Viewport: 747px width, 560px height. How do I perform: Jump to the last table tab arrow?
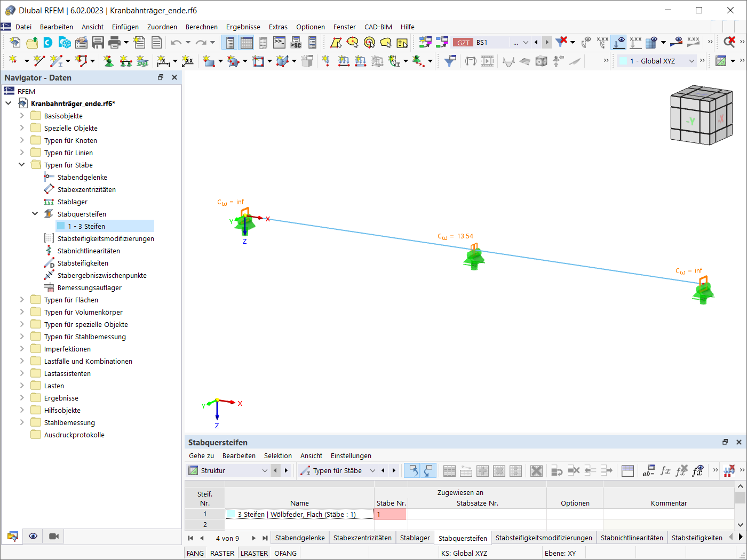coord(265,538)
